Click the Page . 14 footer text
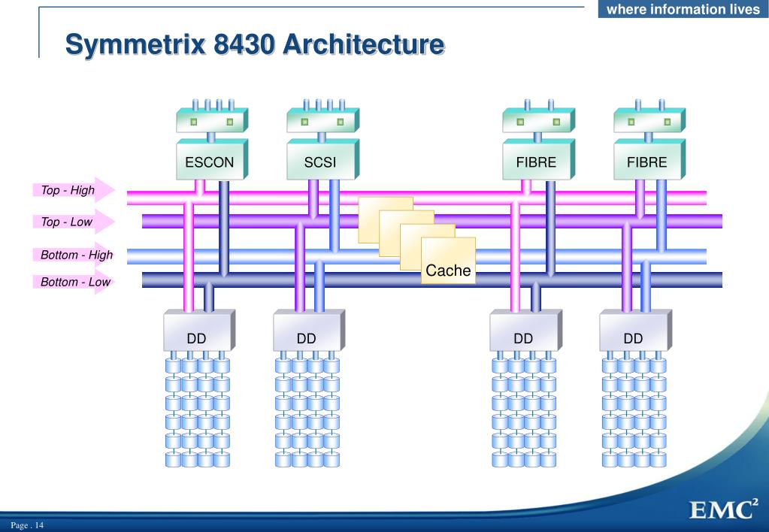769x532 pixels. (x=27, y=525)
